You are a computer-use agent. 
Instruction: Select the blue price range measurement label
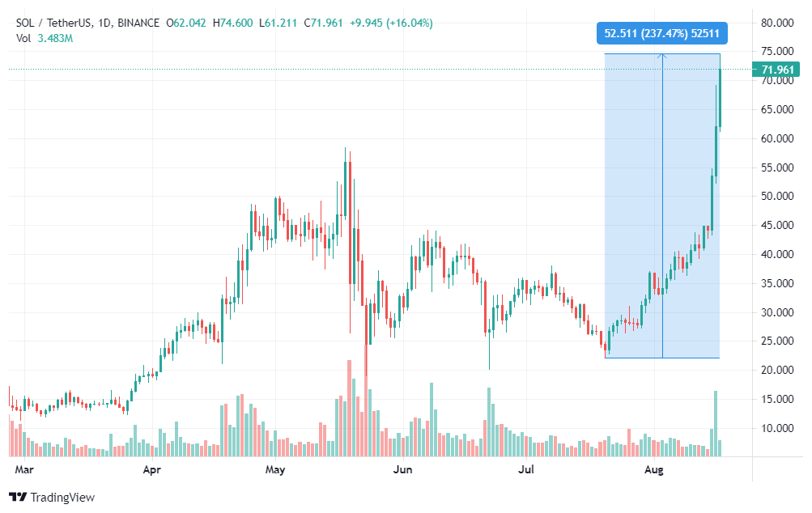pos(661,34)
